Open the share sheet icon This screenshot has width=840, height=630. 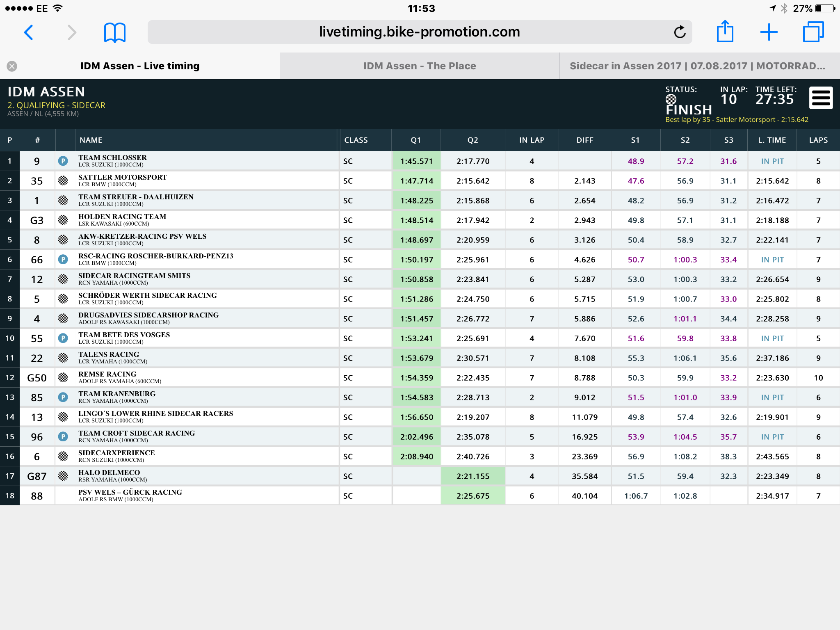[x=725, y=32]
